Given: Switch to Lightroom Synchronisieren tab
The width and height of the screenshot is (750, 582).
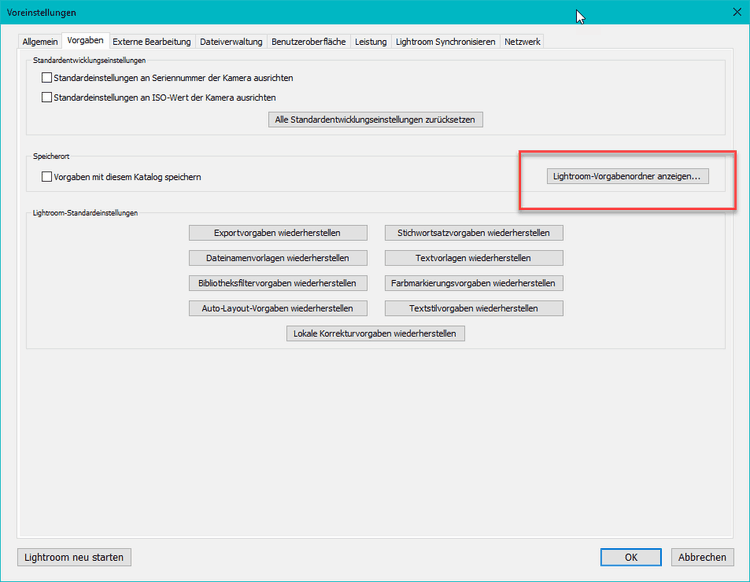Looking at the screenshot, I should [445, 42].
